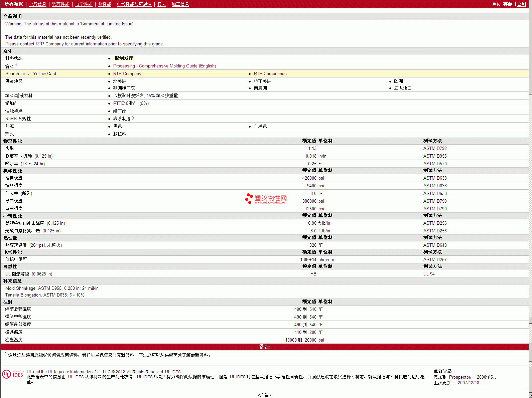
Task: Click the 备注 red header bar
Action: (x=264, y=347)
